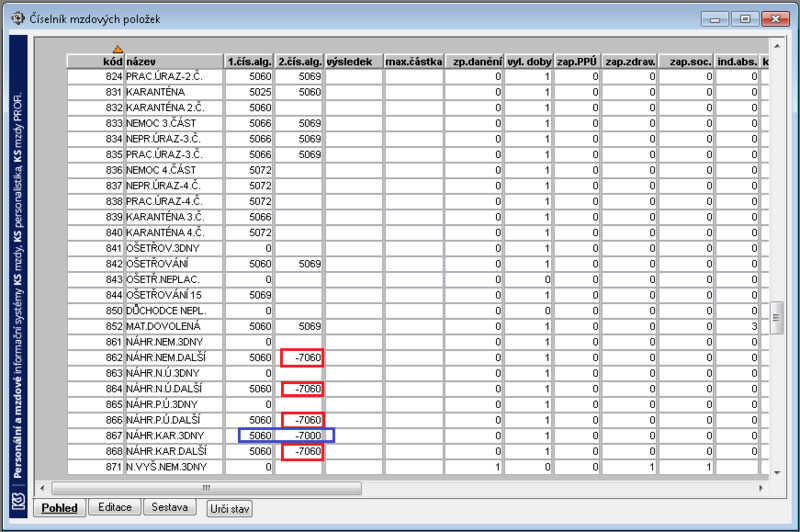Select the KARANTÉNA name in row 831
800x532 pixels.
[x=174, y=92]
